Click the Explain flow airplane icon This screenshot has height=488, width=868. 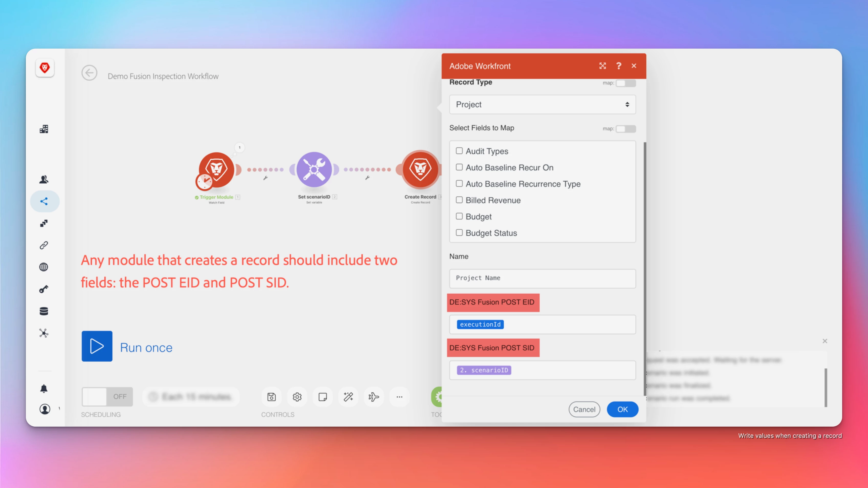click(x=373, y=397)
